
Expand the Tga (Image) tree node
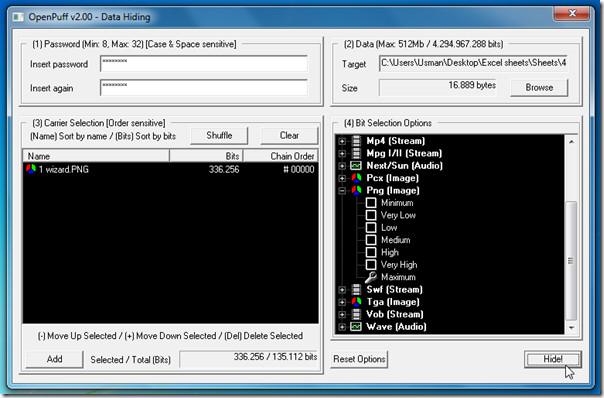pos(342,302)
